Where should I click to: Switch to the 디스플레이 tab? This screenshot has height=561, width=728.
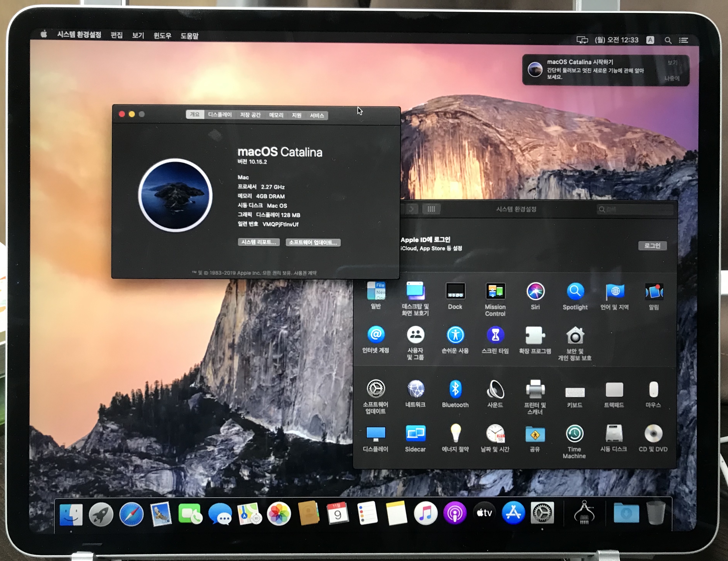pos(220,115)
